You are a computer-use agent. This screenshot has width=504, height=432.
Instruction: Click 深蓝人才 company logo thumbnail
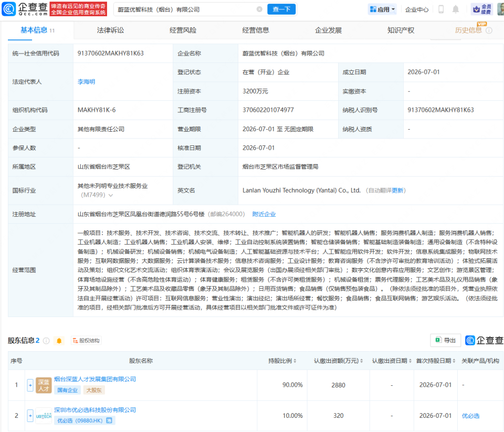pyautogui.click(x=44, y=385)
